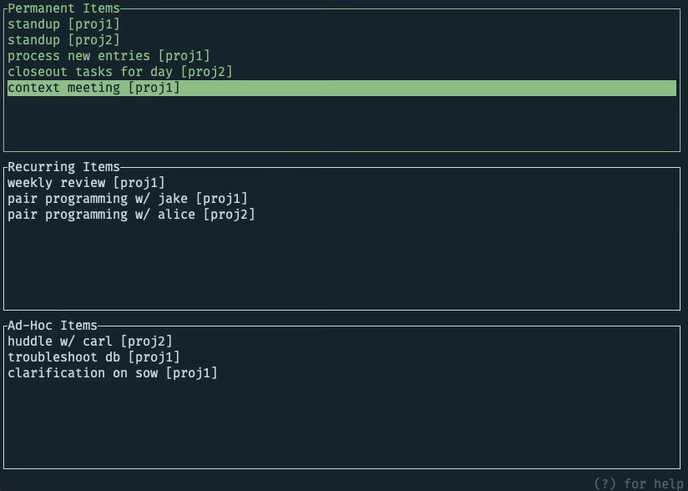The height and width of the screenshot is (491, 688).
Task: Click 'process new entries [proj1]' entry
Action: point(108,56)
